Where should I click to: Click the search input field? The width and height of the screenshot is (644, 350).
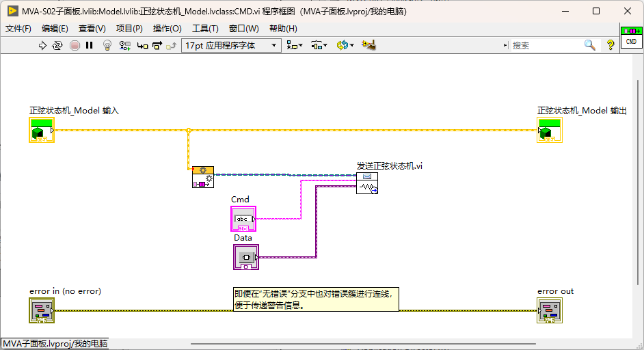point(546,45)
